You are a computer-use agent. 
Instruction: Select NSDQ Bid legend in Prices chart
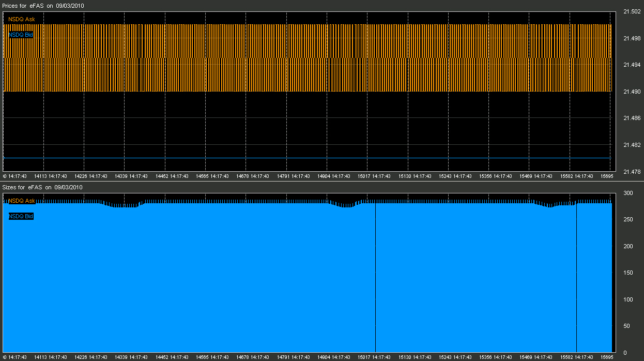point(21,35)
